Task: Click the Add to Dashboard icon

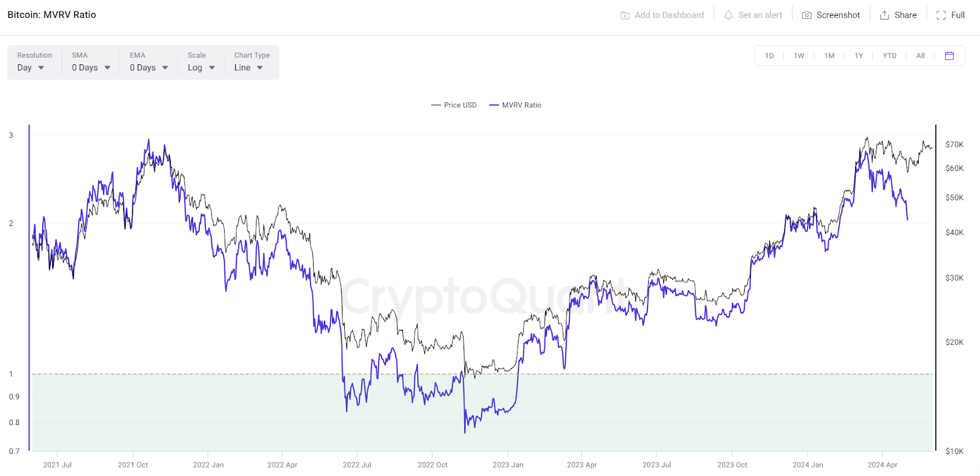Action: [625, 15]
